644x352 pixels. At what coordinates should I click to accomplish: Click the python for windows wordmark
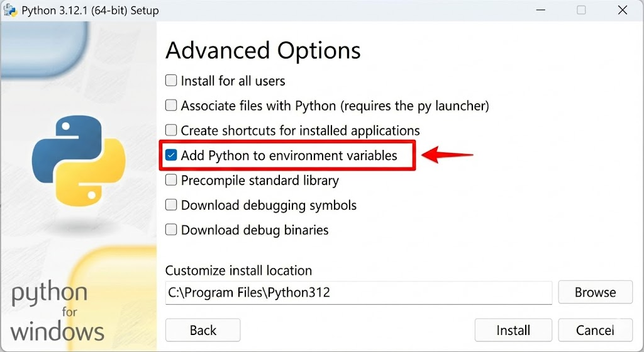[57, 312]
